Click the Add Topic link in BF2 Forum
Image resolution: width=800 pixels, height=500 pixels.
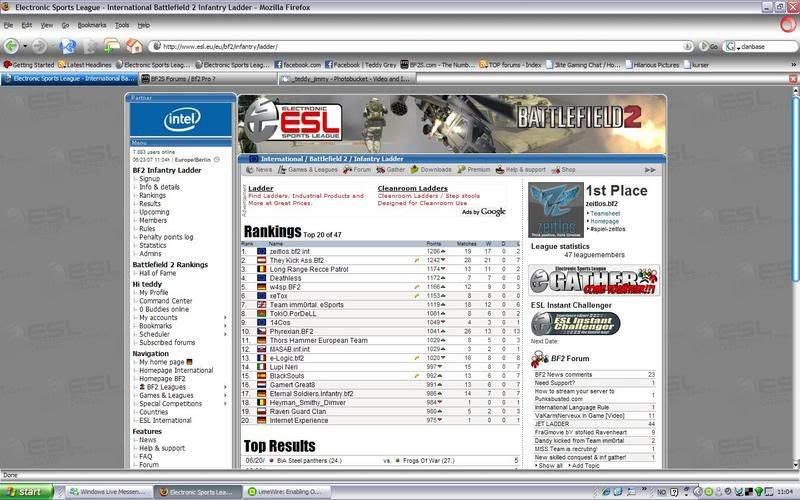(586, 466)
